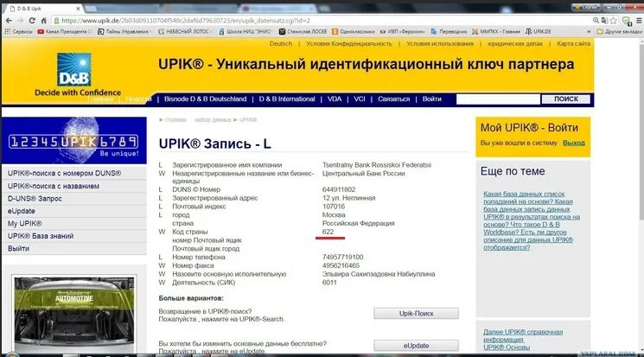Image resolution: width=644 pixels, height=357 pixels.
Task: Open Условия Конфиденциальность link
Action: tap(349, 43)
